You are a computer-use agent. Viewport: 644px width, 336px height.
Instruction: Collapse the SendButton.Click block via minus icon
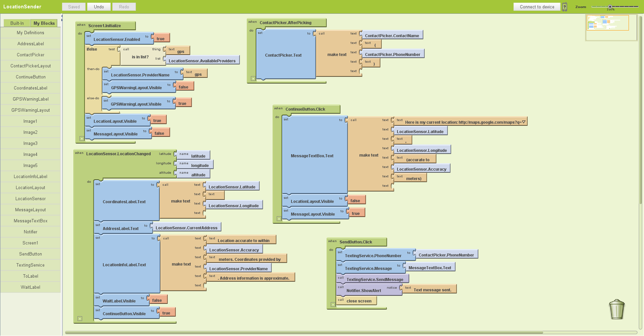tap(333, 304)
